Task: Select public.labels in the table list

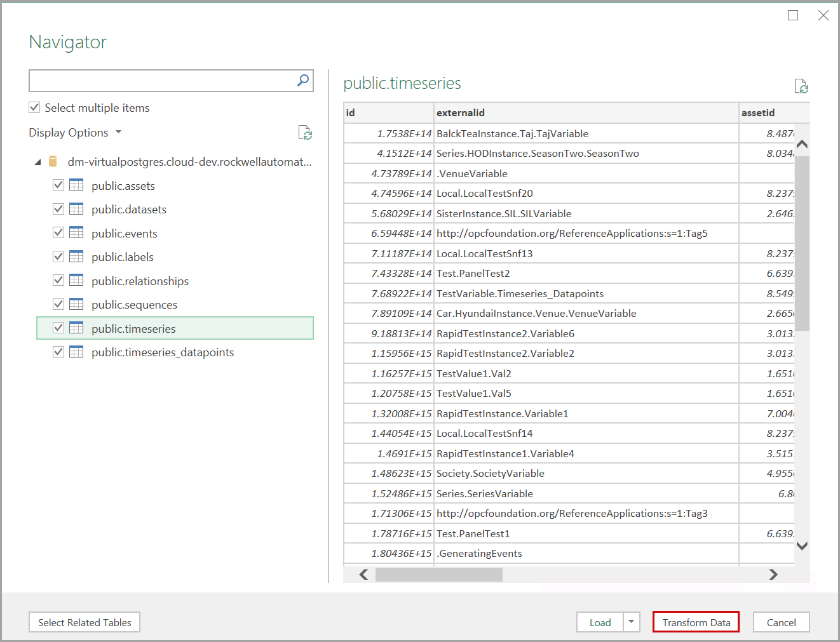Action: pyautogui.click(x=123, y=257)
